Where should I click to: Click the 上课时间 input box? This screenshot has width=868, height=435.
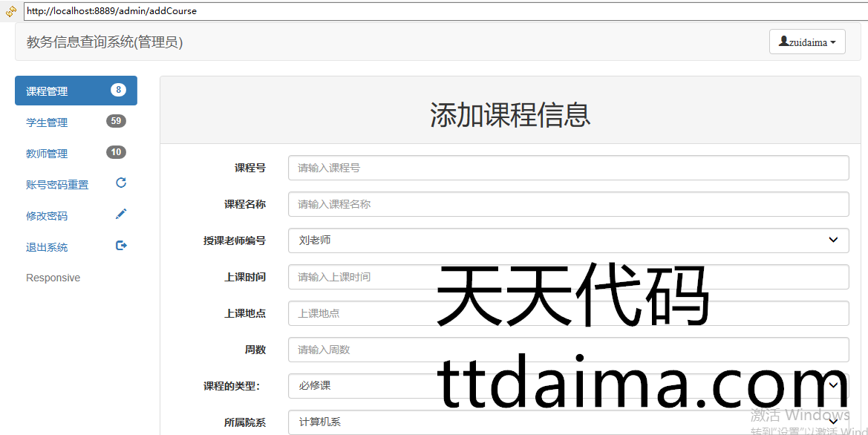tap(568, 277)
